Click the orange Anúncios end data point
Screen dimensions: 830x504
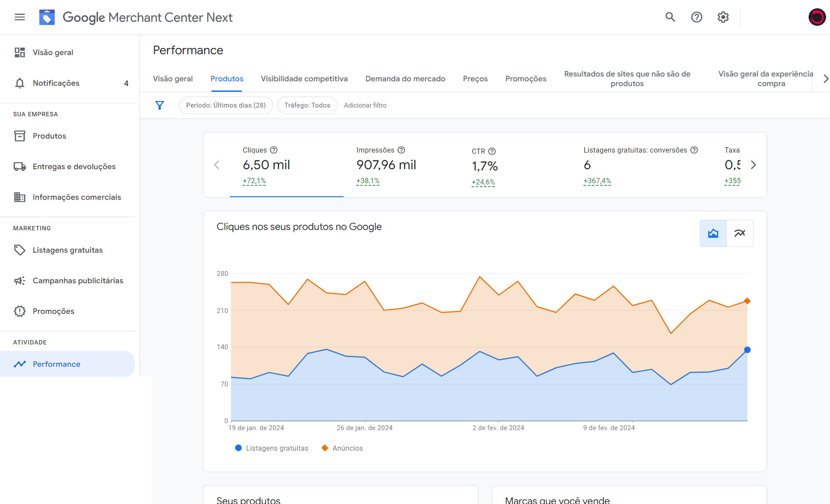pos(747,301)
